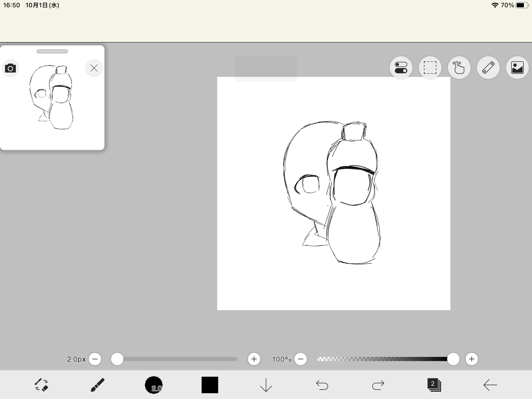This screenshot has height=399, width=532.
Task: Increase brush thickness with plus
Action: [x=254, y=359]
